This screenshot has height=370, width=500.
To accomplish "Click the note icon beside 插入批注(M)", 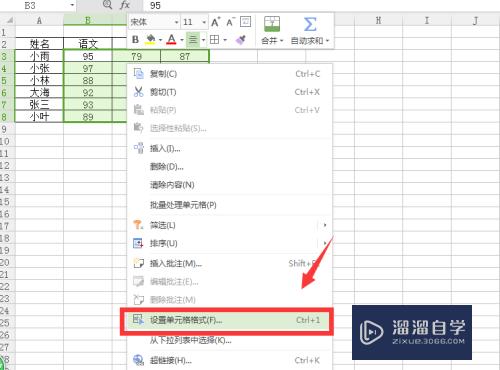I will point(138,263).
